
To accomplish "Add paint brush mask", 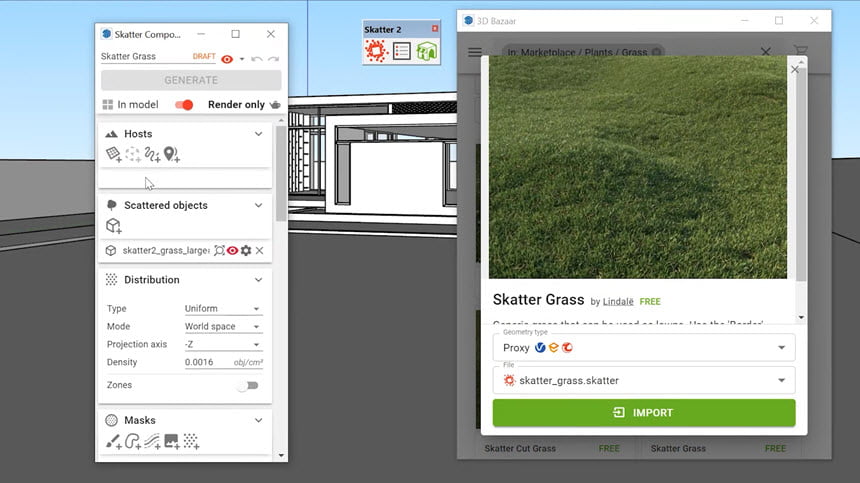I will tap(114, 441).
